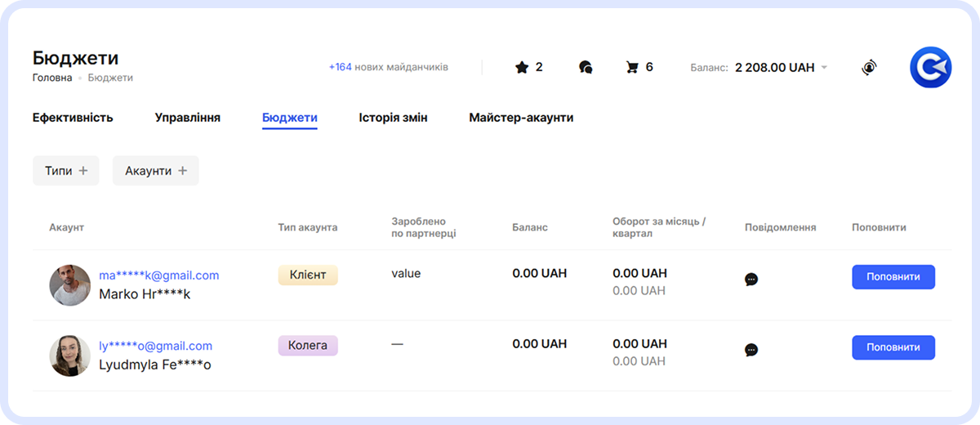This screenshot has width=980, height=425.
Task: Go to Головна in the breadcrumb
Action: (x=52, y=78)
